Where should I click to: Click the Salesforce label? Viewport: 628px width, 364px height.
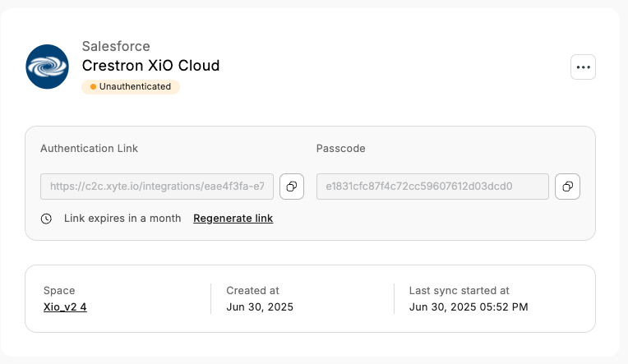coord(116,46)
